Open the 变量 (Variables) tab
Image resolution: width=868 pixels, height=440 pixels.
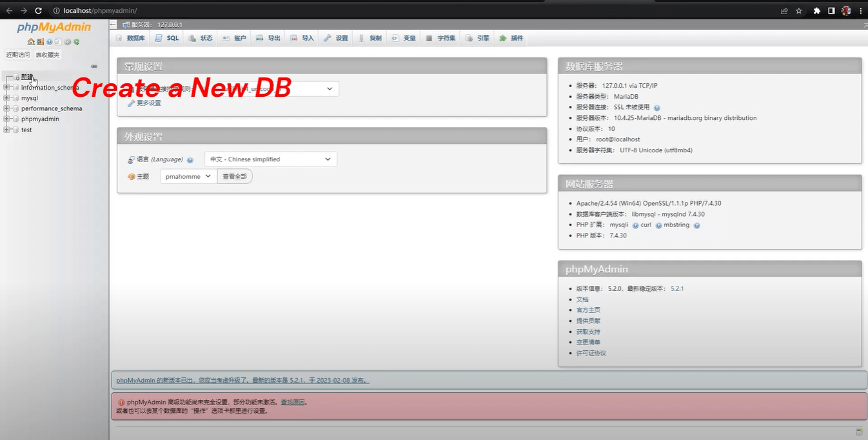tap(404, 38)
